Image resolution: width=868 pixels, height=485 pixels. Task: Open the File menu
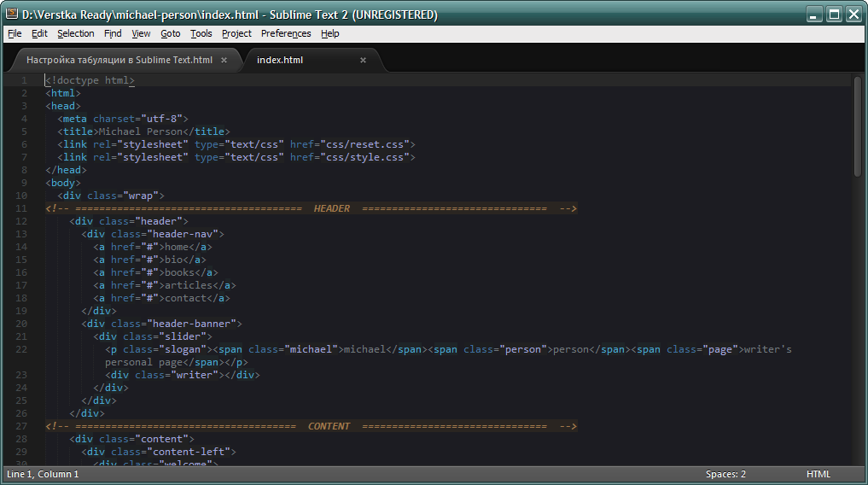(15, 33)
